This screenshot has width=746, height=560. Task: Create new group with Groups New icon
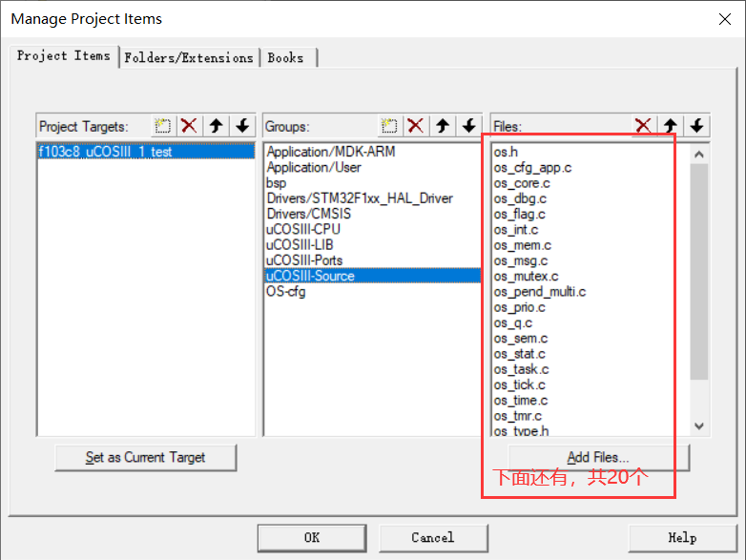pyautogui.click(x=389, y=126)
